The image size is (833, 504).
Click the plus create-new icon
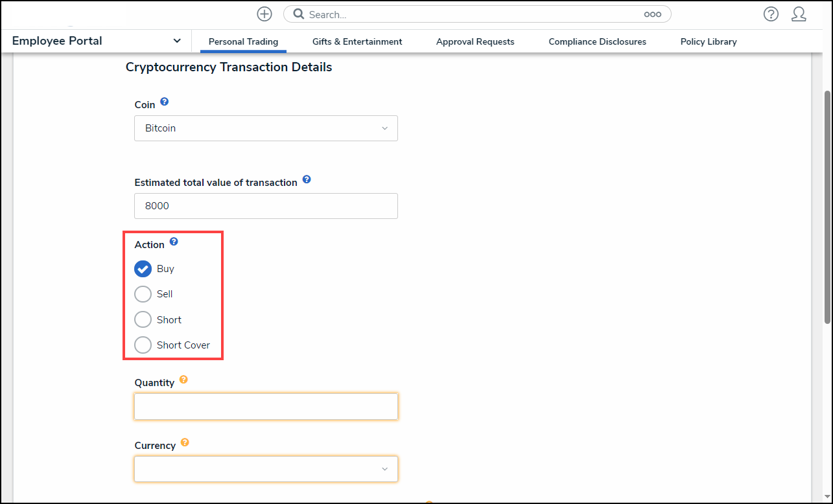tap(264, 14)
